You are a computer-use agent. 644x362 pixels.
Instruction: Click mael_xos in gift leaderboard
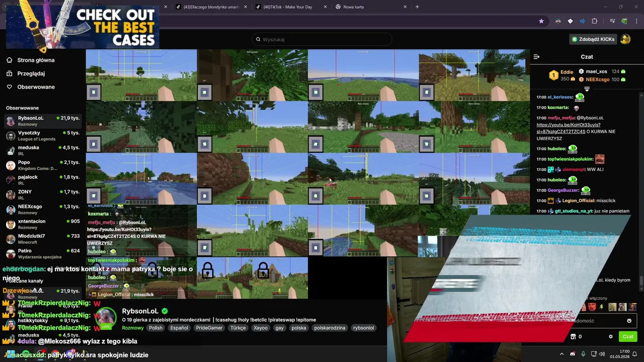(x=596, y=71)
